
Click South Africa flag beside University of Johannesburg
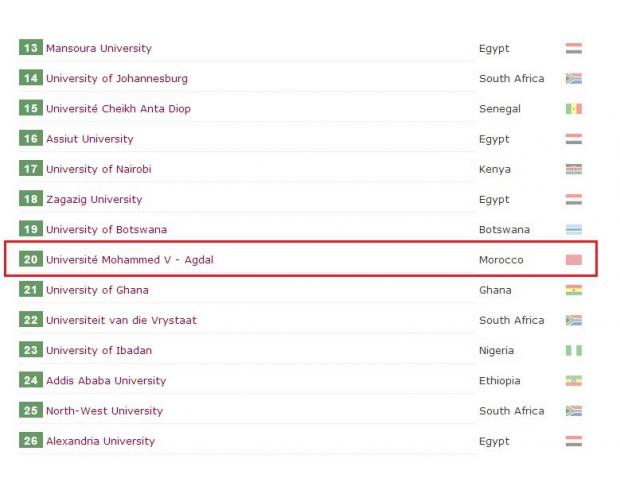click(574, 79)
